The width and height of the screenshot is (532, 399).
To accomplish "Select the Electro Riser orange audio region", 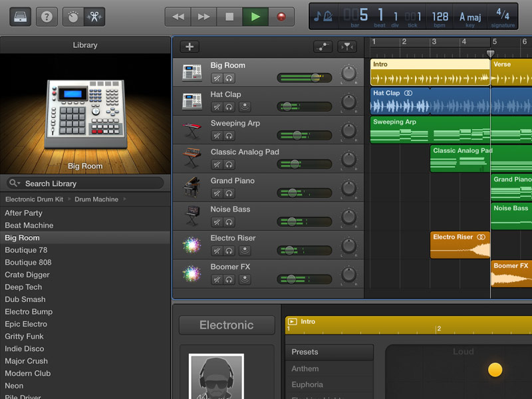I will point(460,245).
